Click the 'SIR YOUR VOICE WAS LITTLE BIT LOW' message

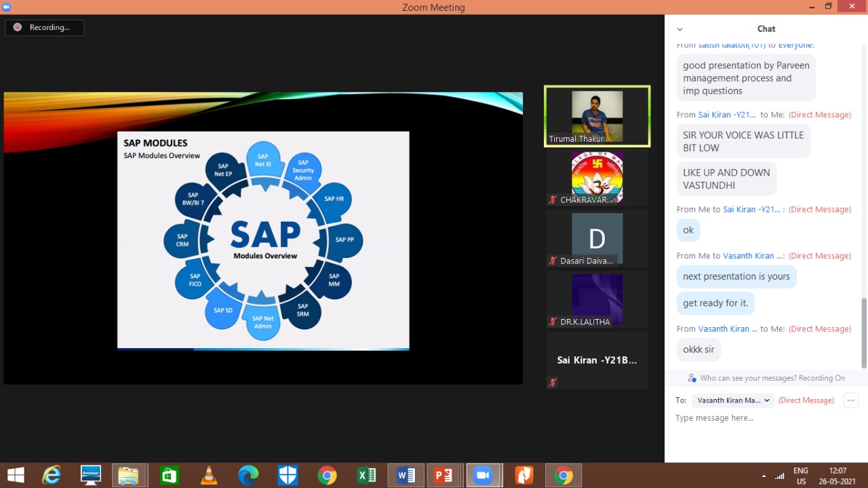coord(743,141)
